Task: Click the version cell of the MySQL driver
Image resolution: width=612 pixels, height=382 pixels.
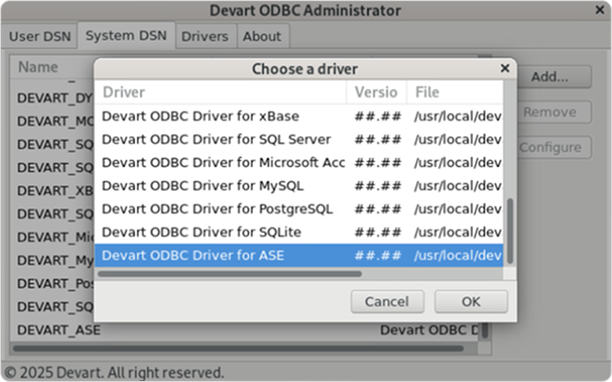Action: point(378,186)
